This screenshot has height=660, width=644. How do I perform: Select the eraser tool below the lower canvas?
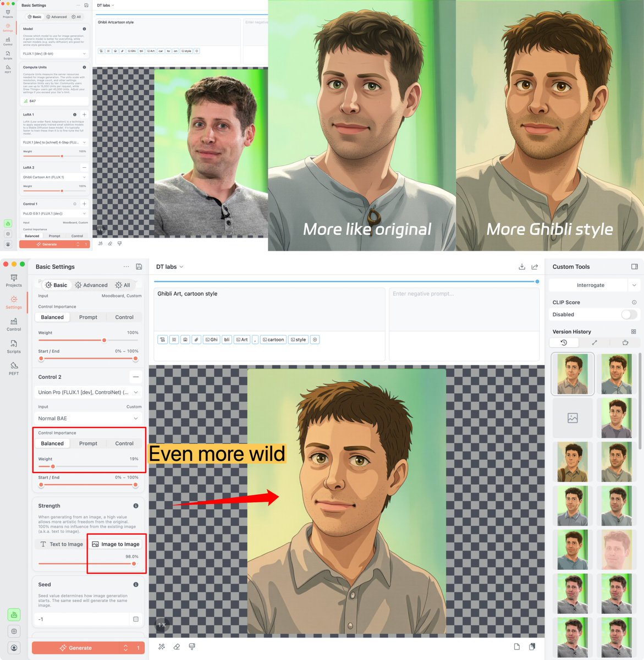pos(177,647)
